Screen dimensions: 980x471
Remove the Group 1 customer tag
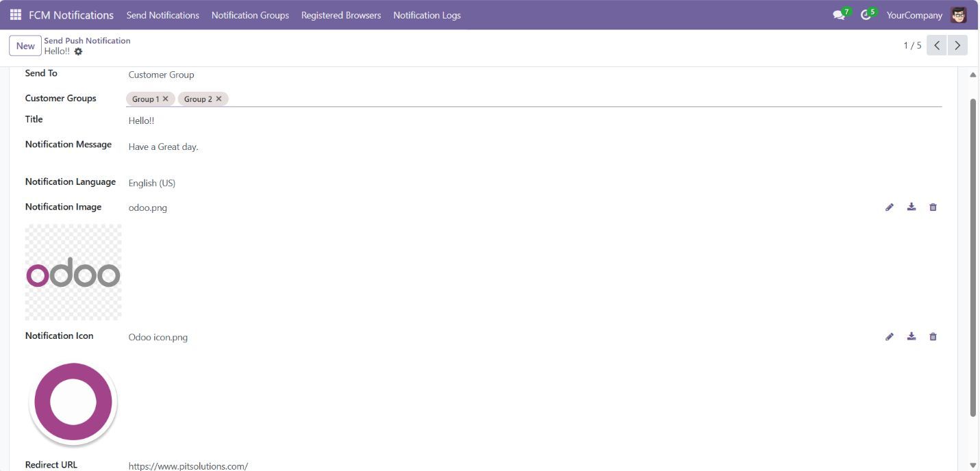pos(165,99)
